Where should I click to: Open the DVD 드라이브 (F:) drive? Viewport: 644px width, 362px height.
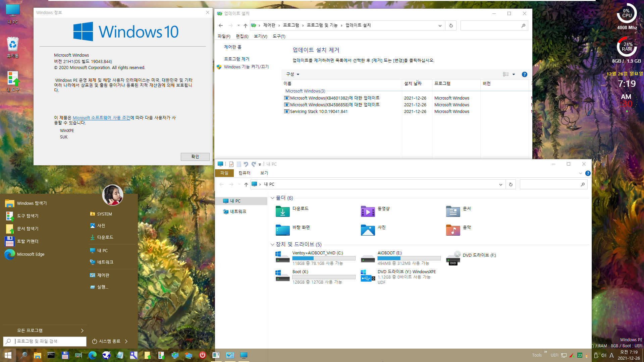pos(471,258)
